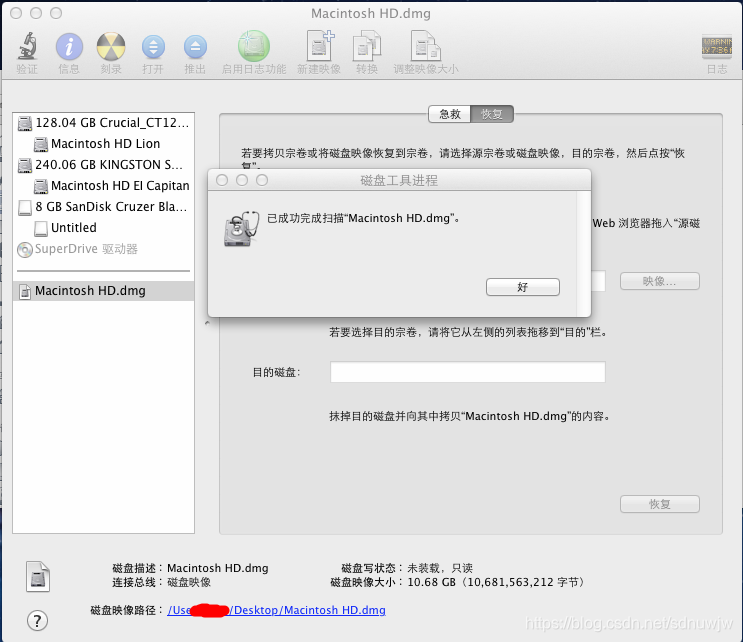The image size is (743, 642).
Task: Click the Macintosh HD Lion volume icon
Action: [41, 144]
